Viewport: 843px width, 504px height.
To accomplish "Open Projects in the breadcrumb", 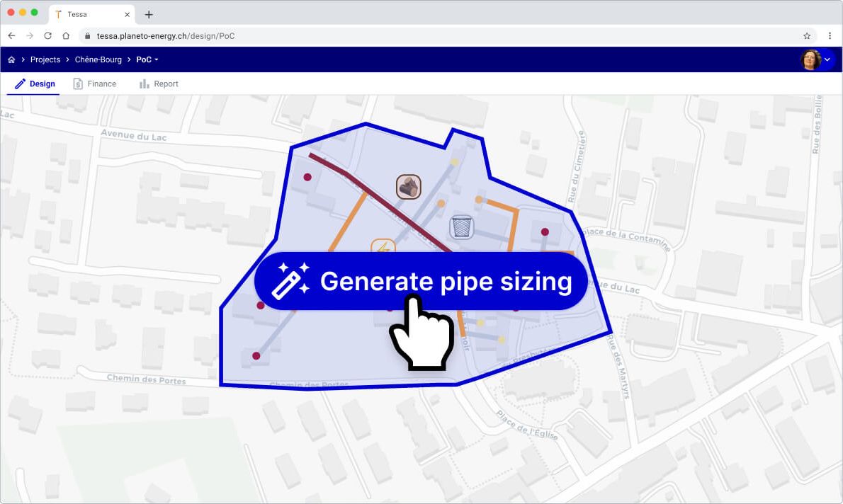I will (x=45, y=59).
